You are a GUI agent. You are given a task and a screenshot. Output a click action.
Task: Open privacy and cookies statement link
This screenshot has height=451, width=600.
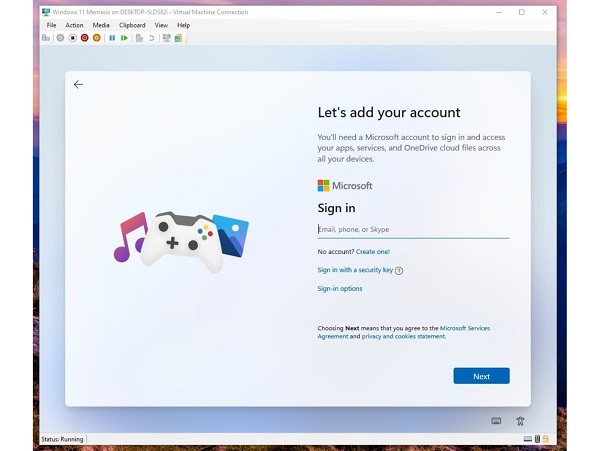pos(403,337)
